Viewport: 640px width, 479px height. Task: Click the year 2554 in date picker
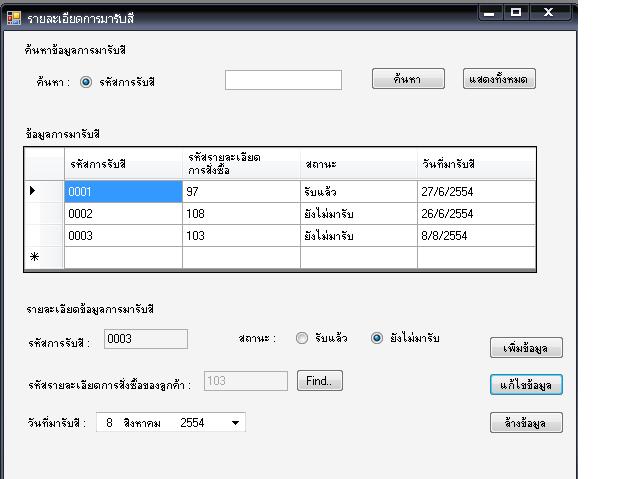pos(192,423)
